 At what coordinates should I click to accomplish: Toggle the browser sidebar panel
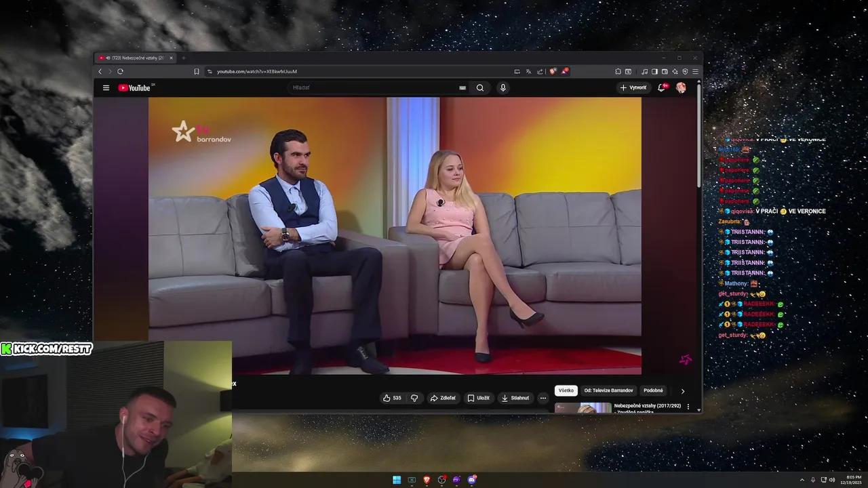click(x=654, y=71)
